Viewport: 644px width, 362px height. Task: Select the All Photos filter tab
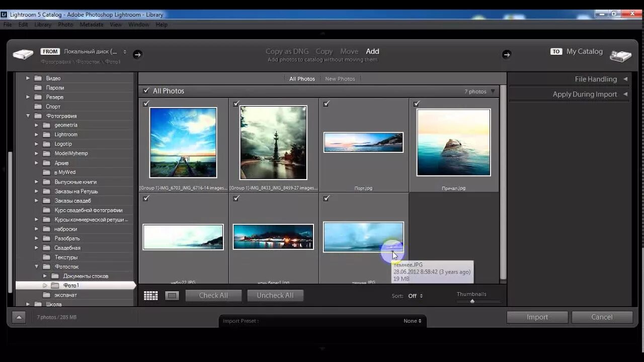[302, 79]
